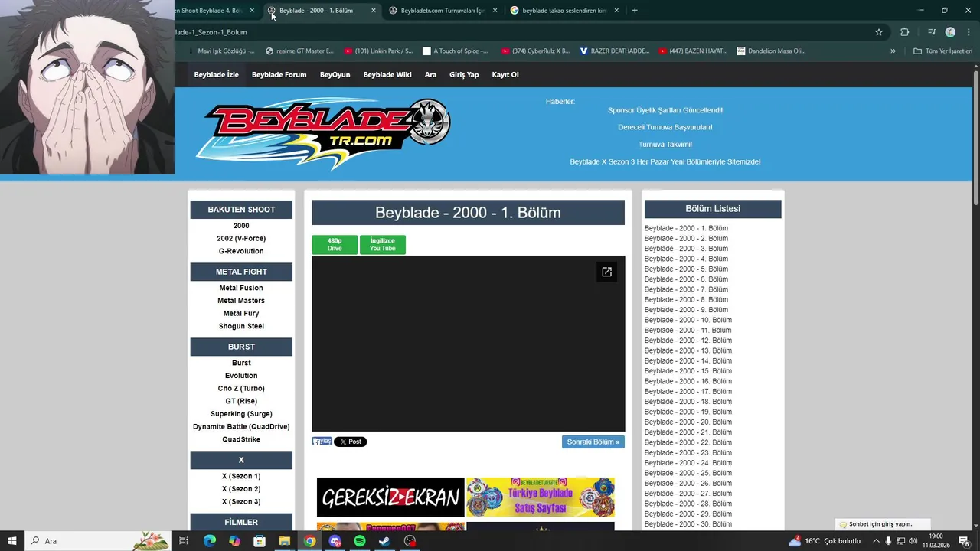The height and width of the screenshot is (551, 980).
Task: Select the 'İngilizce YouTube' video source
Action: (x=383, y=245)
